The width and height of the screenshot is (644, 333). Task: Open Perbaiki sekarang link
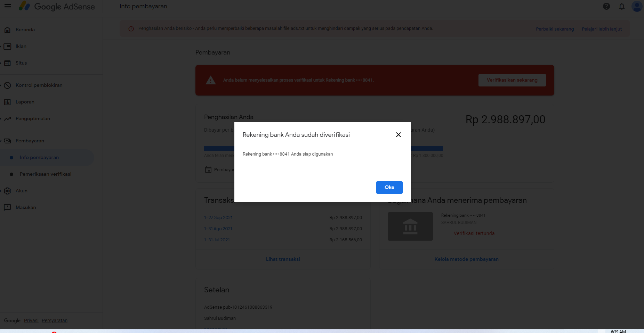555,29
